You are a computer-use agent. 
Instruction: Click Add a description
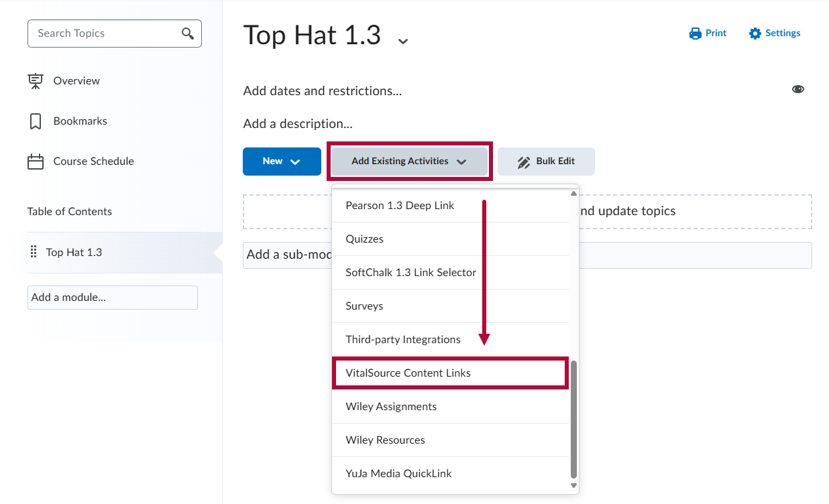click(x=298, y=124)
